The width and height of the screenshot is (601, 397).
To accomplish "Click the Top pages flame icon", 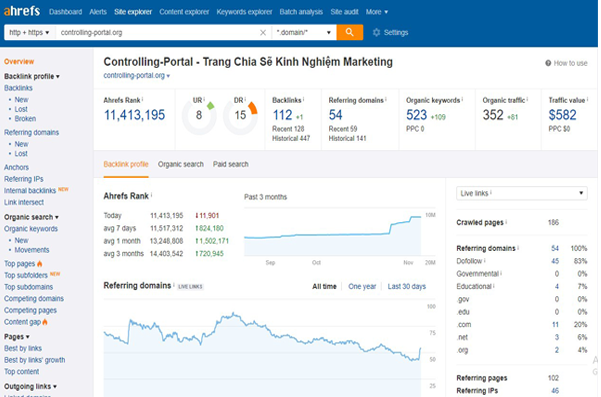I will 40,264.
